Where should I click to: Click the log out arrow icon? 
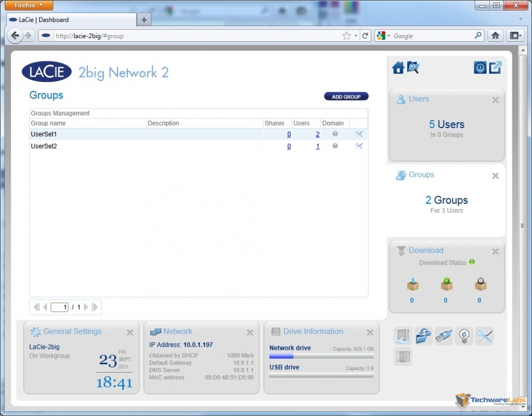click(495, 68)
